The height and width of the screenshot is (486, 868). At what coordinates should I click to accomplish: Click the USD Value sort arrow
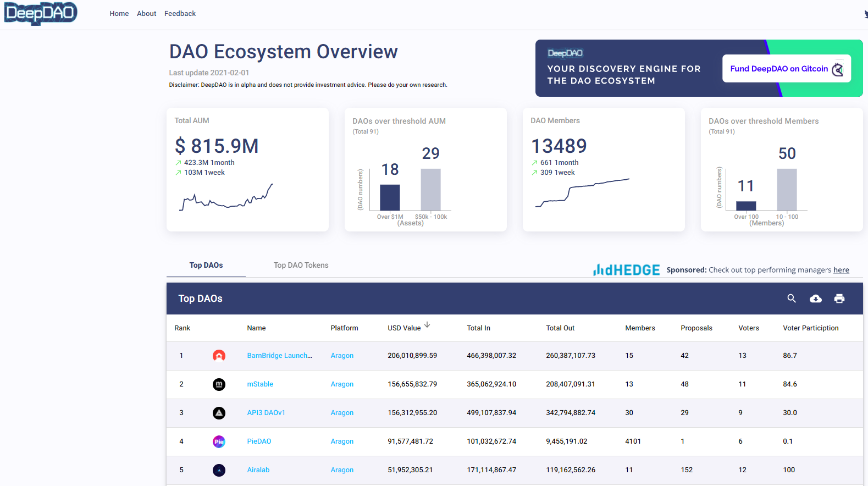[x=427, y=325]
